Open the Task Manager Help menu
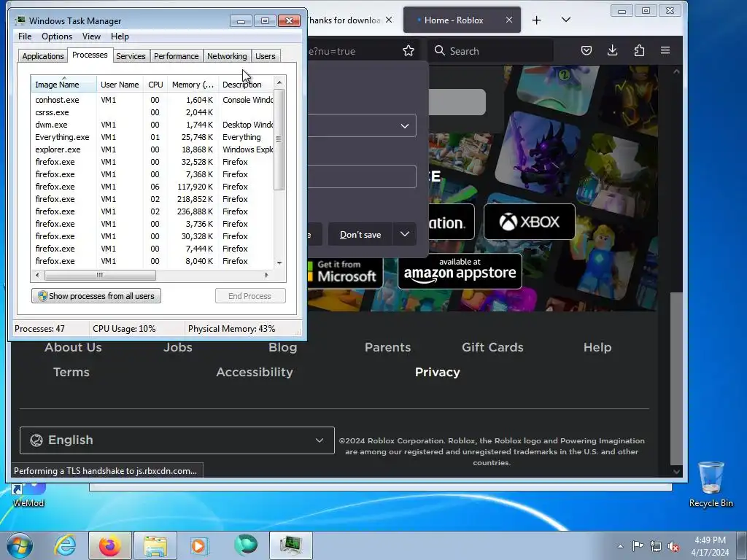This screenshot has width=747, height=560. point(120,36)
